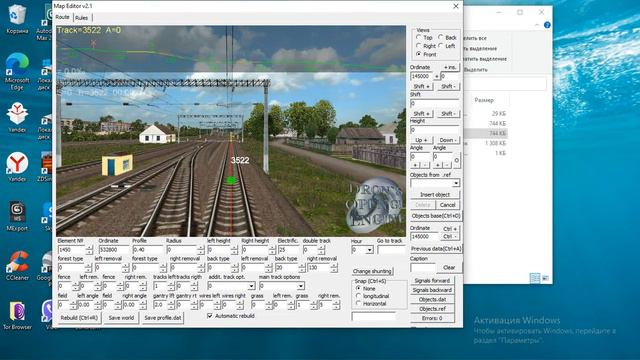The image size is (640, 360).
Task: Open Yandex browser round red icon
Action: coord(17,167)
